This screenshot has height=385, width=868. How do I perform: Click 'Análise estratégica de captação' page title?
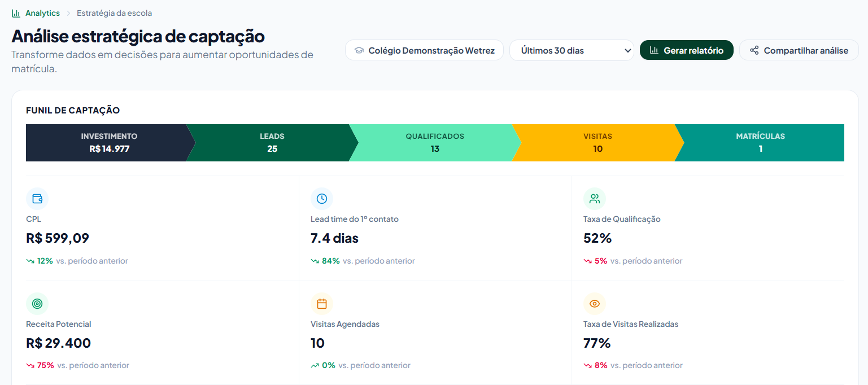pyautogui.click(x=138, y=36)
